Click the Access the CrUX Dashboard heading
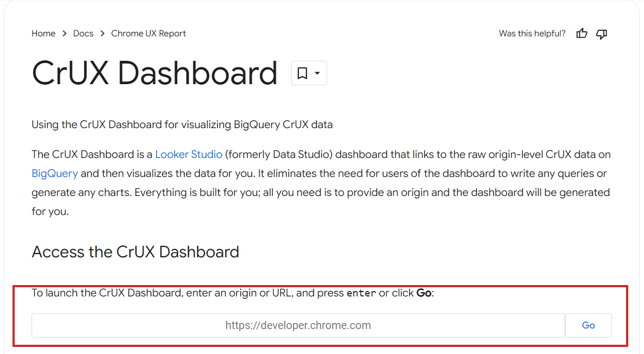Image resolution: width=644 pixels, height=354 pixels. pos(135,252)
